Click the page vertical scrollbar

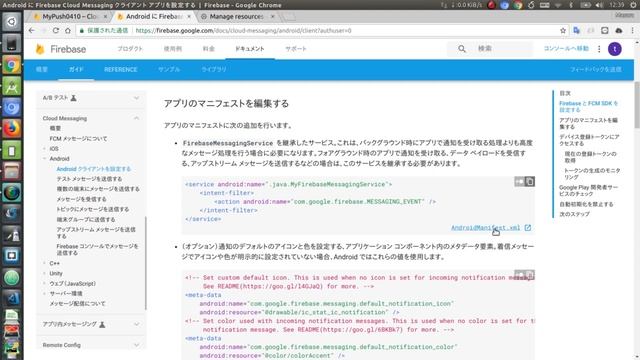coord(637,105)
